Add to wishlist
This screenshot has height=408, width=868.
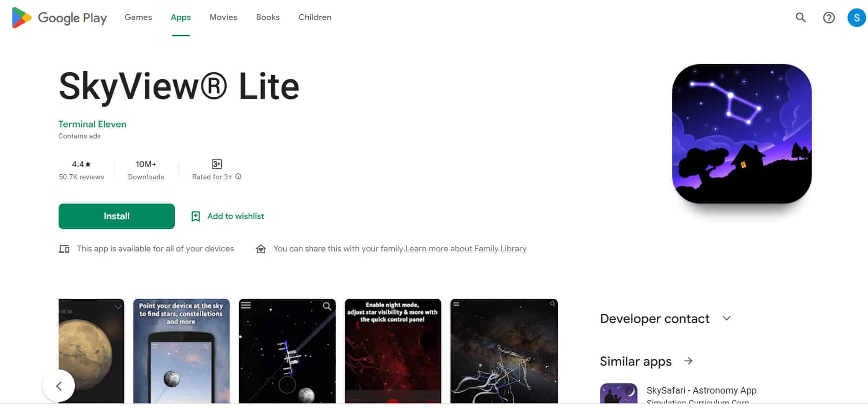pyautogui.click(x=227, y=216)
